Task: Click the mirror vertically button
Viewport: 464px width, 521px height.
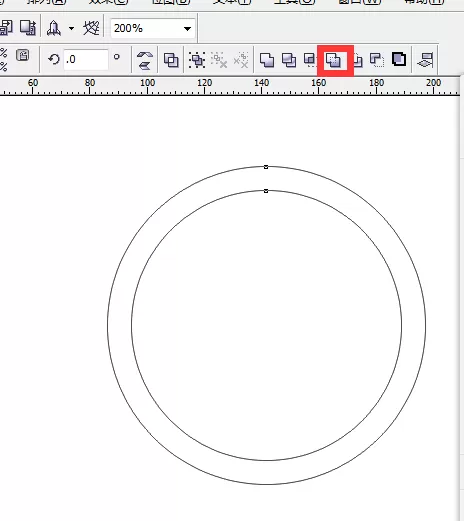Action: pyautogui.click(x=145, y=65)
